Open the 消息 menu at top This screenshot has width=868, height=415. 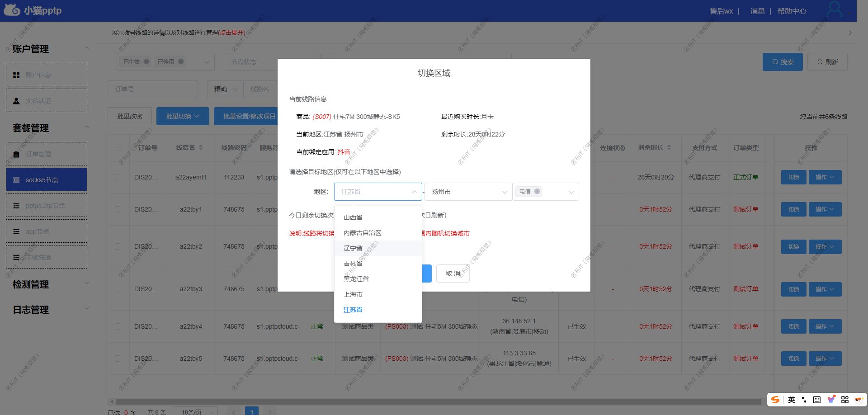758,11
